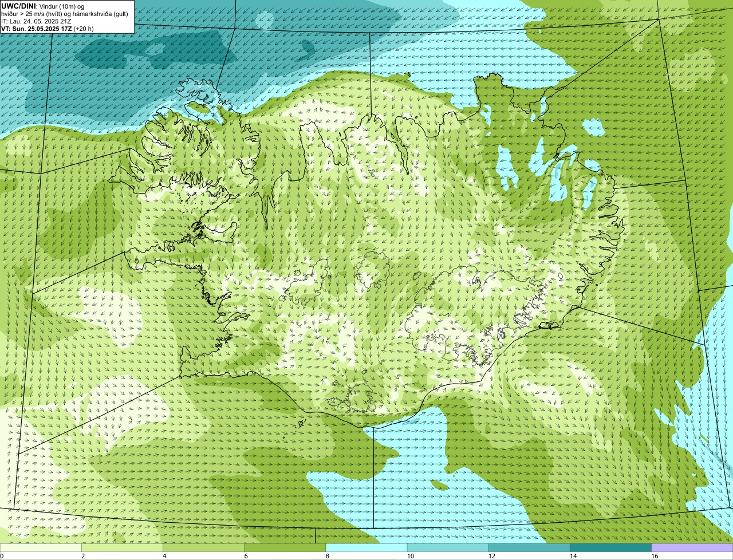The height and width of the screenshot is (560, 733).
Task: Click the legend scale label "16"
Action: pyautogui.click(x=655, y=556)
